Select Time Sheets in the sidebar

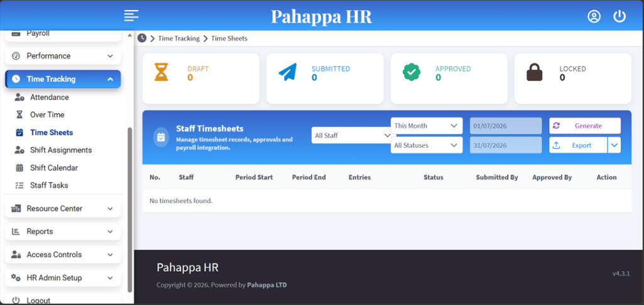click(52, 133)
